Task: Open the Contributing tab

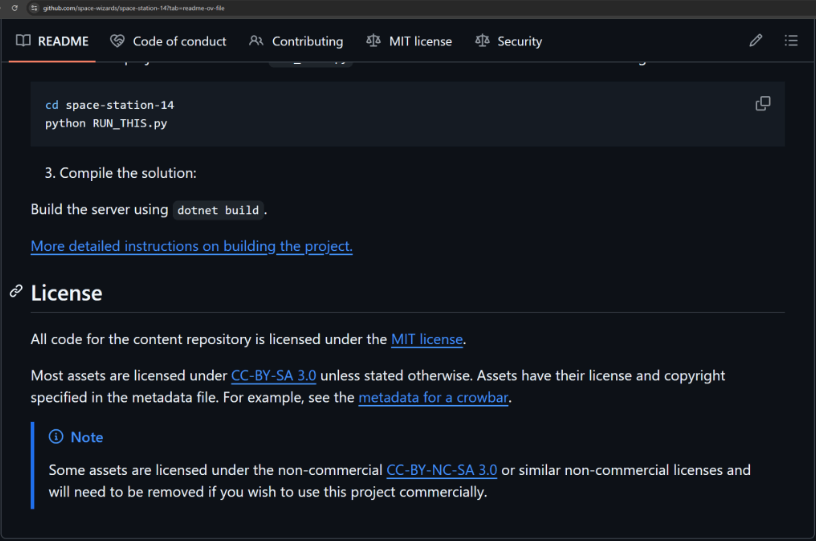Action: (296, 41)
